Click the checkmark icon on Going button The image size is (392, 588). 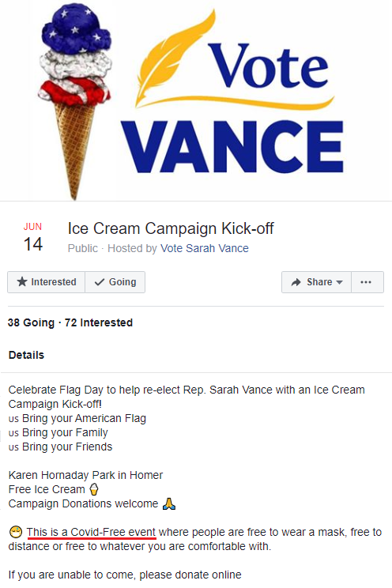[100, 282]
